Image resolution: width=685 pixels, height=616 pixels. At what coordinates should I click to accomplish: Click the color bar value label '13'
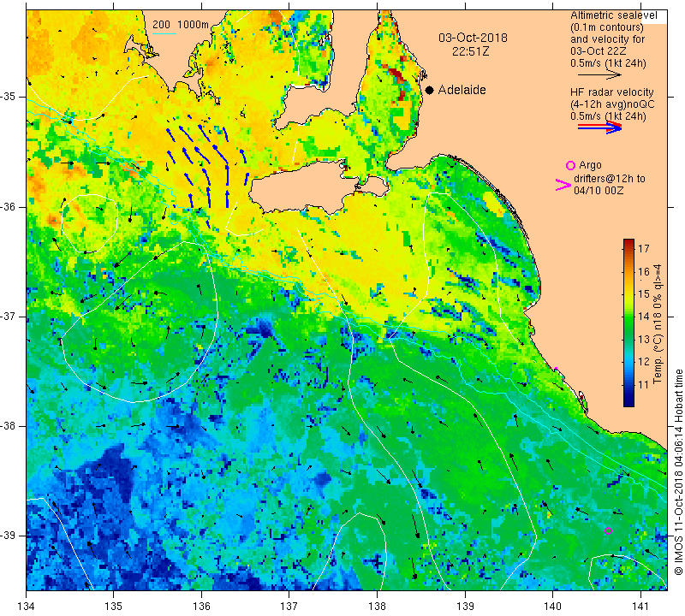click(x=644, y=339)
